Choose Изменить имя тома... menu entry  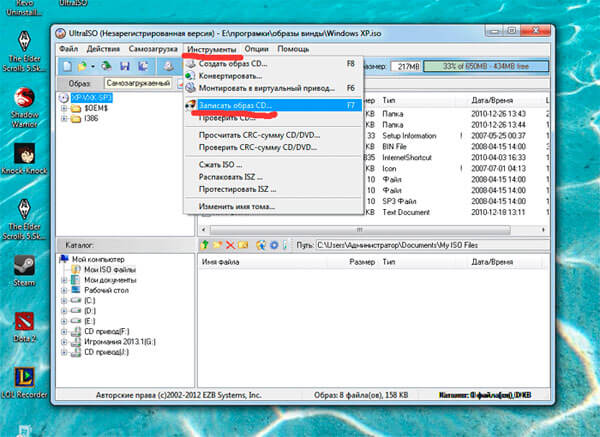pyautogui.click(x=272, y=207)
